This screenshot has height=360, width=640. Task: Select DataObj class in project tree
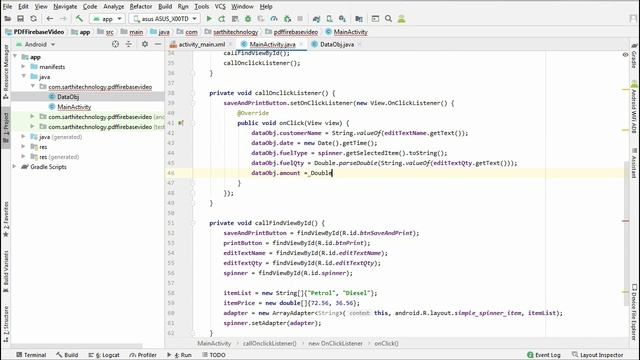[x=68, y=97]
